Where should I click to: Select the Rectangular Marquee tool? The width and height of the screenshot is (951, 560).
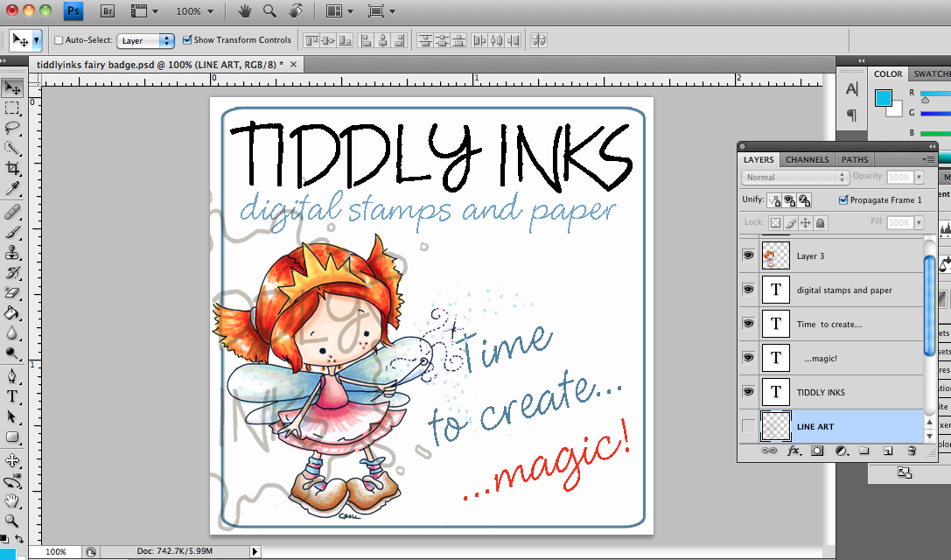click(x=12, y=108)
